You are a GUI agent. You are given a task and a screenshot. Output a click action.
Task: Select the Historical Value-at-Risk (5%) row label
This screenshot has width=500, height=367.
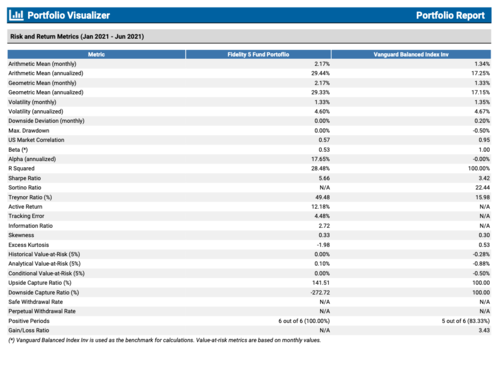point(44,254)
